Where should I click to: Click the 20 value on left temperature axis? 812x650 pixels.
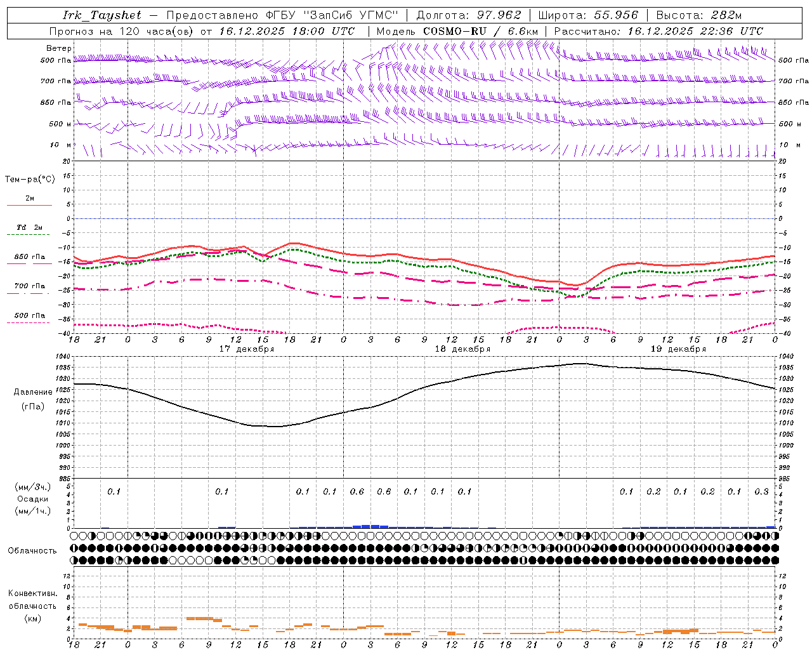(x=68, y=162)
